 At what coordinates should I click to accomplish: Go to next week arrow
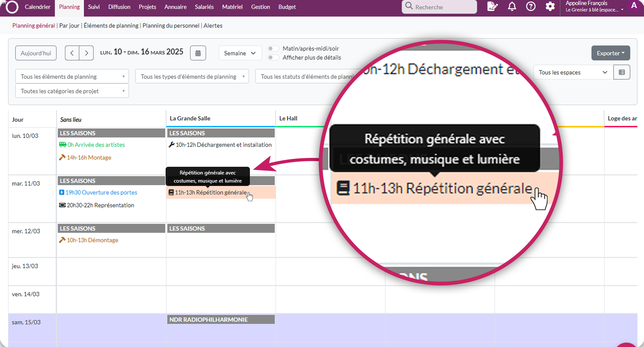[86, 53]
